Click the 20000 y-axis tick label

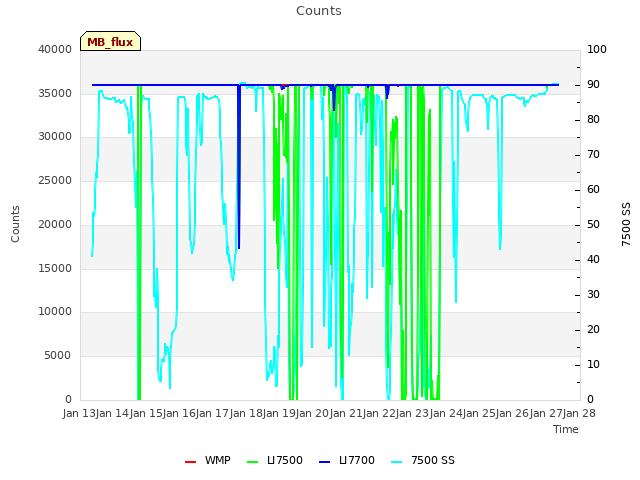pos(55,224)
